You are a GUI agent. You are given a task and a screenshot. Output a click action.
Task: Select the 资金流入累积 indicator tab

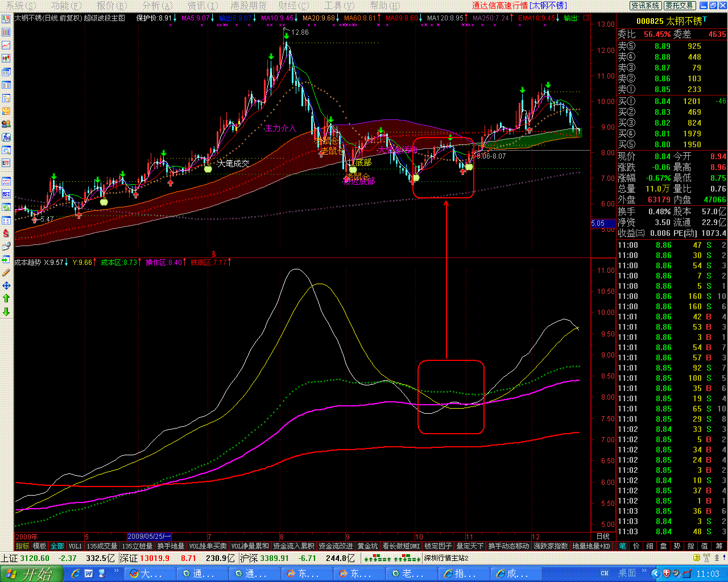tap(293, 546)
